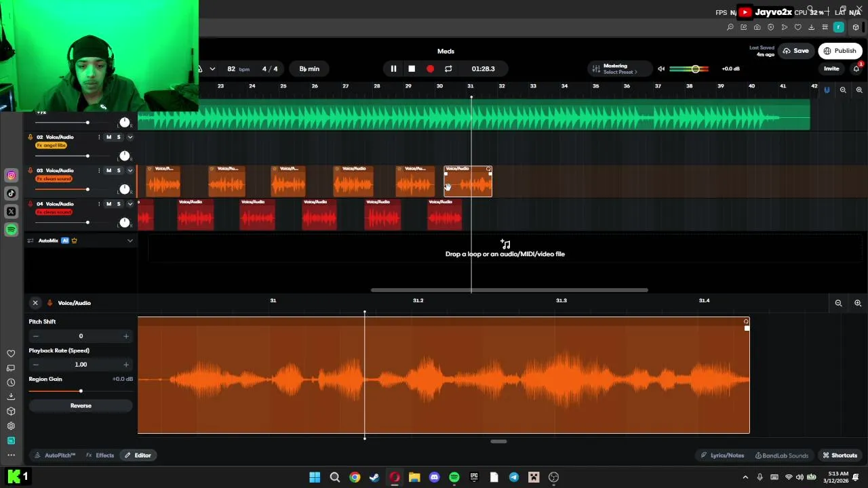Zoom out the editor waveform view
Screen dimensions: 868x488
[838, 304]
